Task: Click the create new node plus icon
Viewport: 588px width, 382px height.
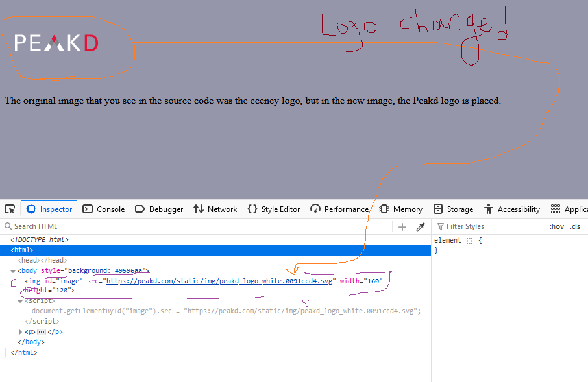Action: (402, 227)
